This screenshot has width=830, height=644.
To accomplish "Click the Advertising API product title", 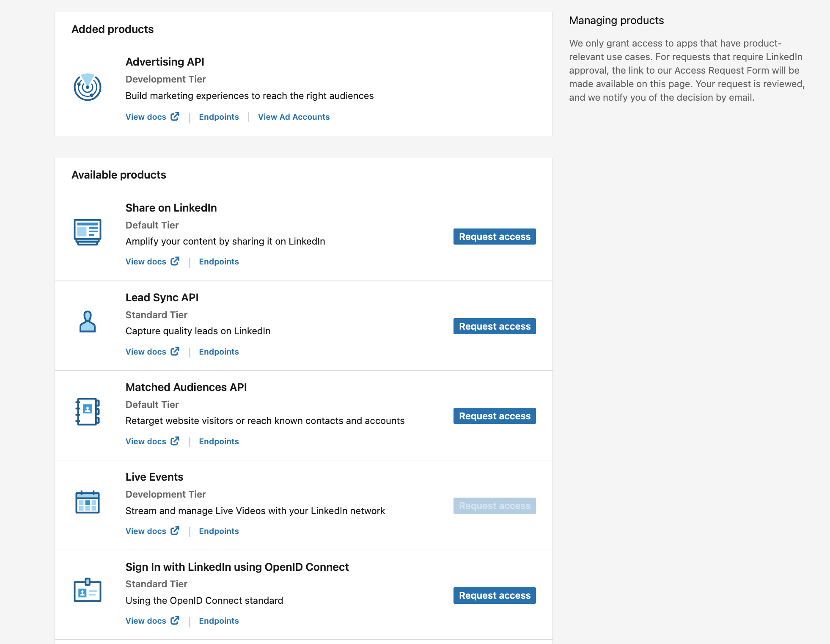I will point(165,62).
